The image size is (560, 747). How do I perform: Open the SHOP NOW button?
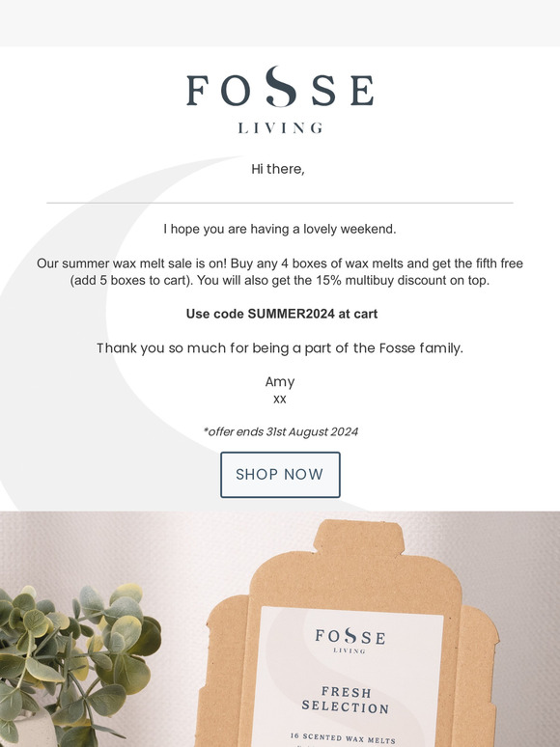click(x=280, y=475)
